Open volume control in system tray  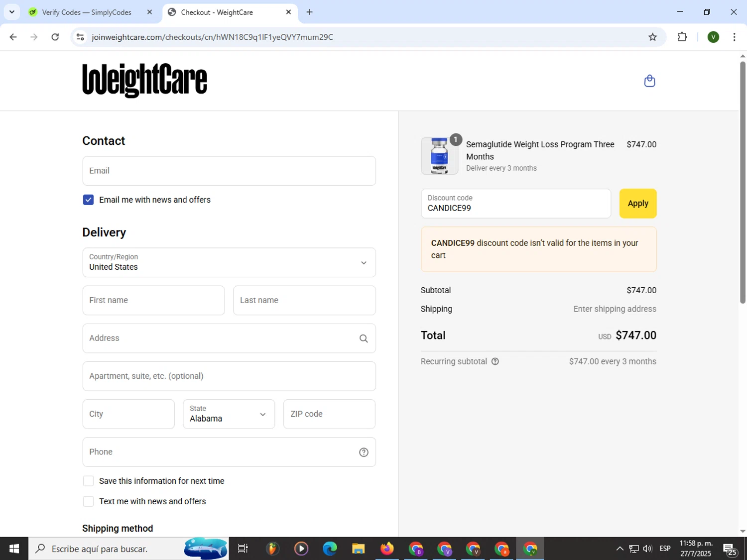647,549
